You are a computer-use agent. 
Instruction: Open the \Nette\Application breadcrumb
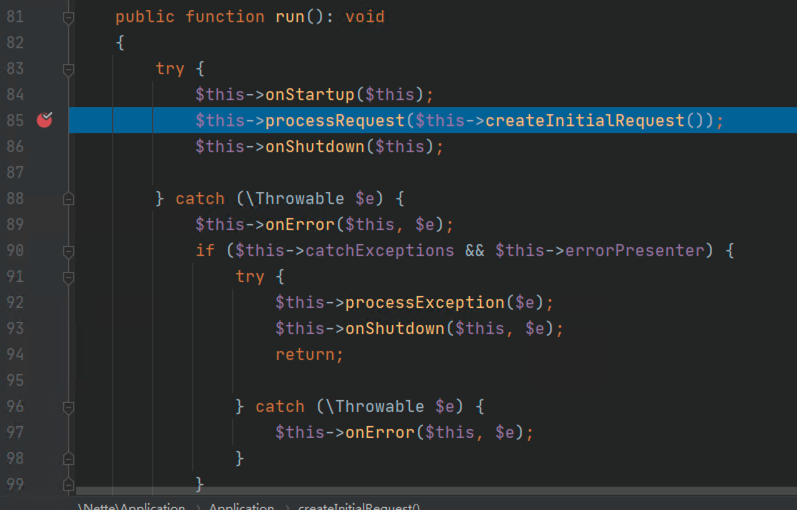point(131,506)
